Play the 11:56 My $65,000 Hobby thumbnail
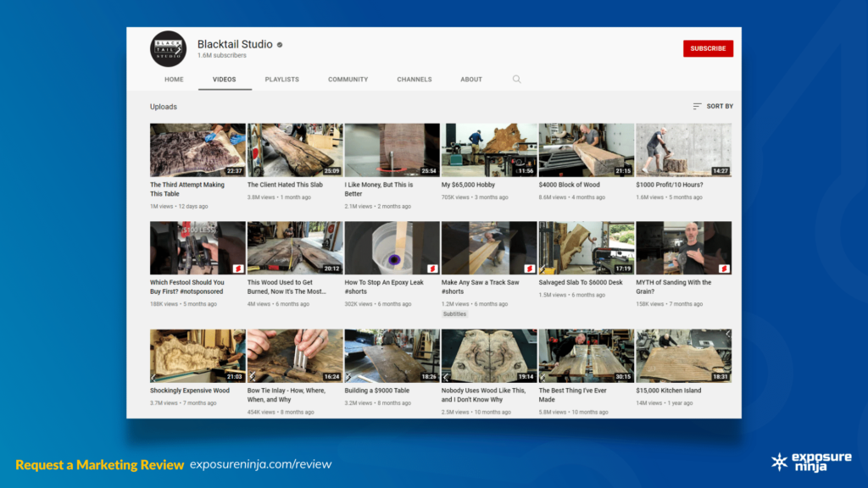Screen dimensions: 868x488 489,150
